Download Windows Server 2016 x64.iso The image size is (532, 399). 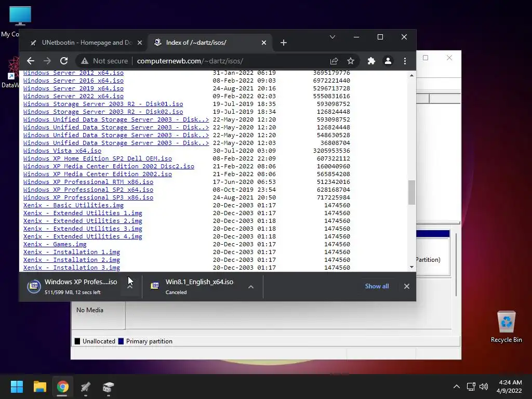click(x=73, y=81)
